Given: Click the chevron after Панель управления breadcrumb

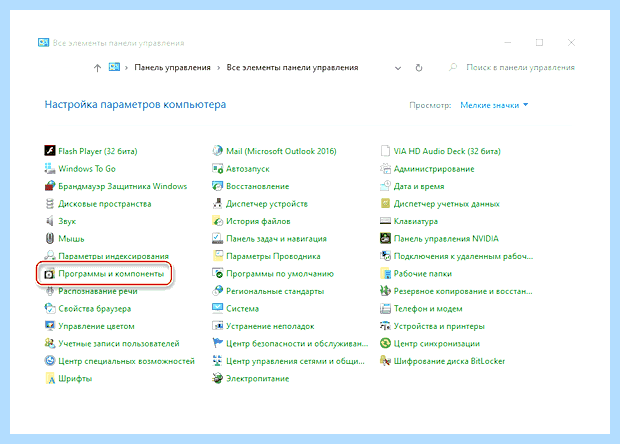Looking at the screenshot, I should pos(218,68).
